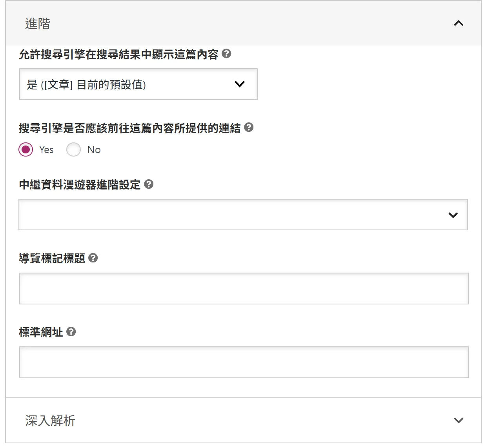Click the Yes radio label text

pos(46,149)
